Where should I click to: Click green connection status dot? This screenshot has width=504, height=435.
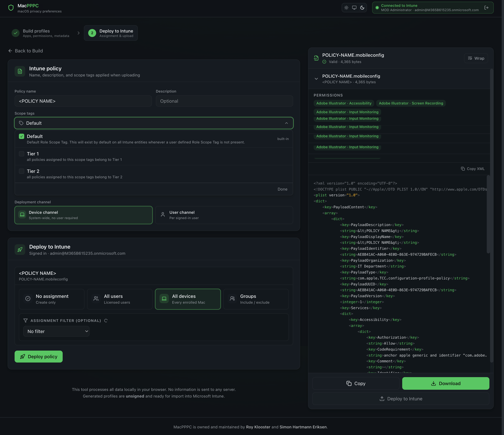377,7
